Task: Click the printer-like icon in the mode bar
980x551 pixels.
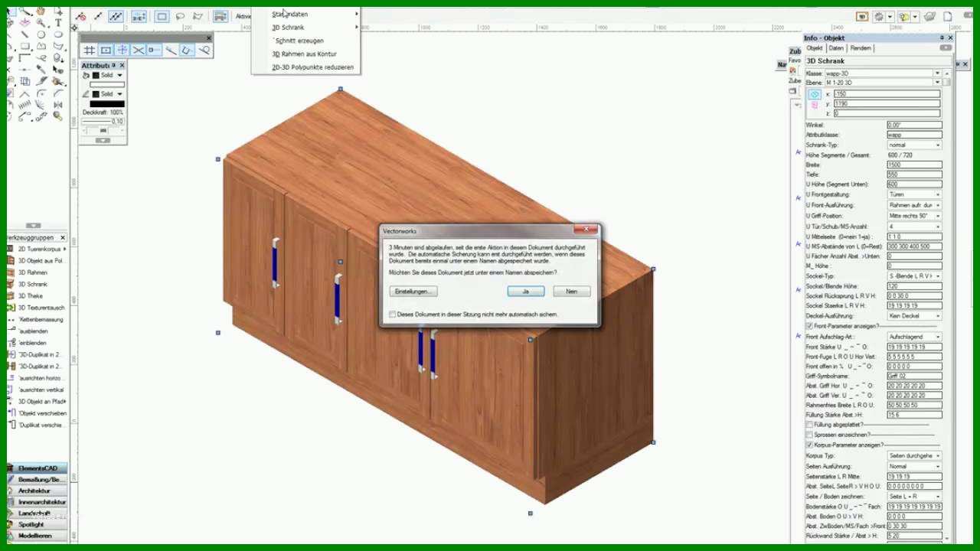Action: [x=220, y=16]
